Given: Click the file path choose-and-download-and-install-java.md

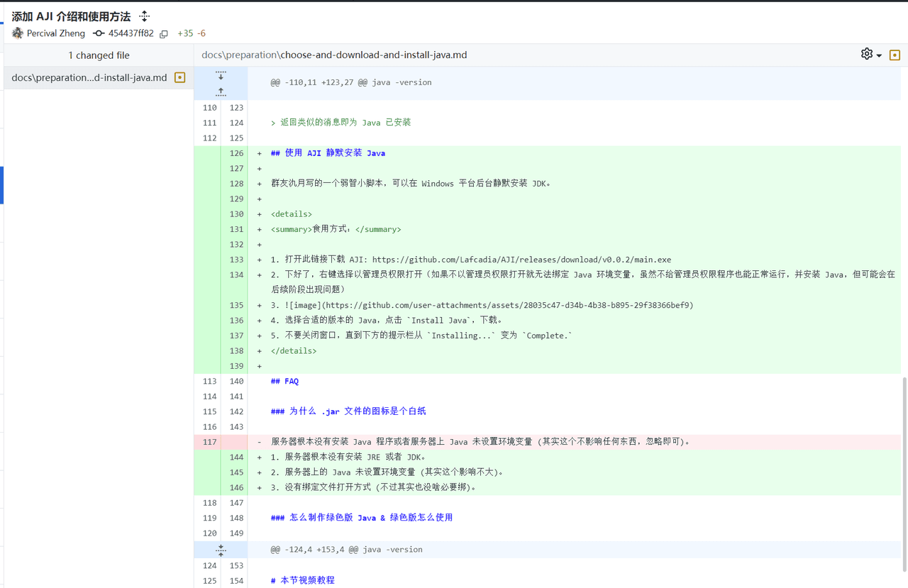Looking at the screenshot, I should click(x=373, y=55).
